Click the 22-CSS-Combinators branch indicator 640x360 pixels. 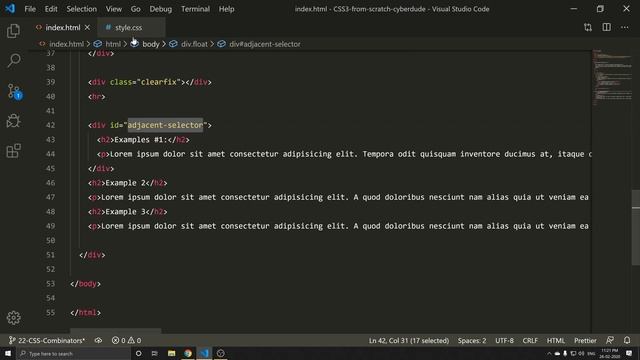point(47,340)
